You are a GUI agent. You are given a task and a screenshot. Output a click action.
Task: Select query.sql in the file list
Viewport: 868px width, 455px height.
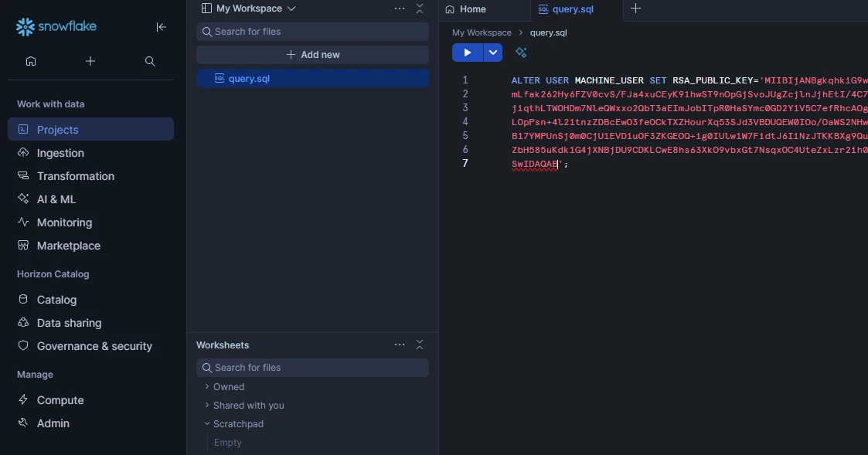pyautogui.click(x=249, y=79)
